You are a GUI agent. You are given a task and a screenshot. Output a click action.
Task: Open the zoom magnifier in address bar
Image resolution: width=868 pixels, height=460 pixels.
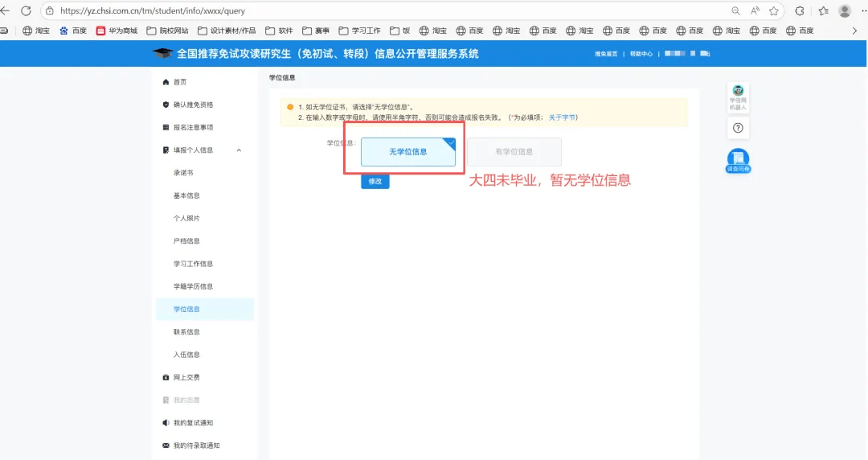[735, 10]
